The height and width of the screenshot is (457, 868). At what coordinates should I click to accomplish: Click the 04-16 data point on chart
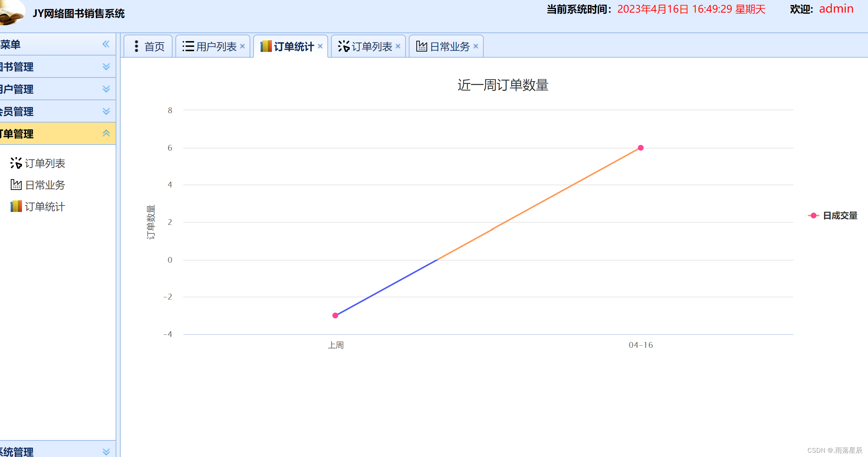tap(641, 148)
